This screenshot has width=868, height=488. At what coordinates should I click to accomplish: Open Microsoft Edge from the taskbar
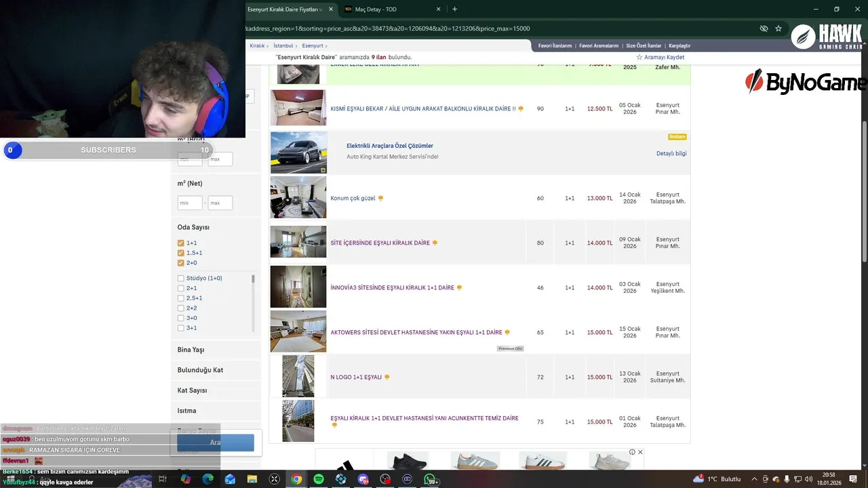click(208, 479)
